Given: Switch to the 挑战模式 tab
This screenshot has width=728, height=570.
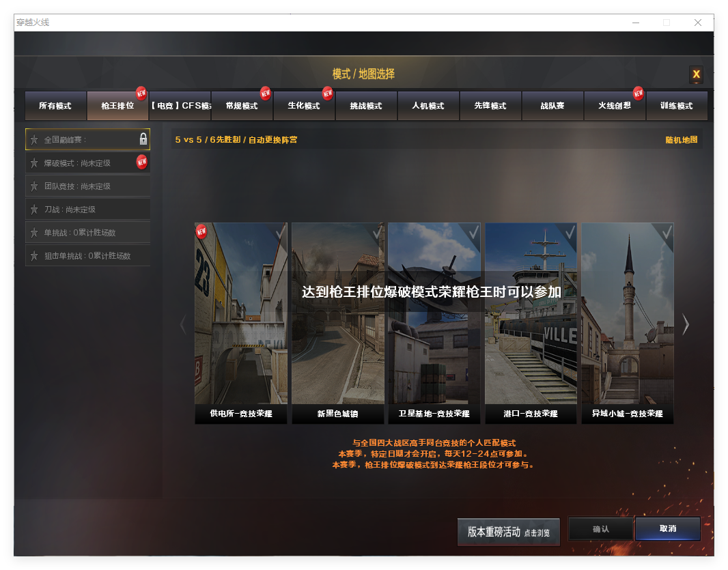Looking at the screenshot, I should [366, 106].
